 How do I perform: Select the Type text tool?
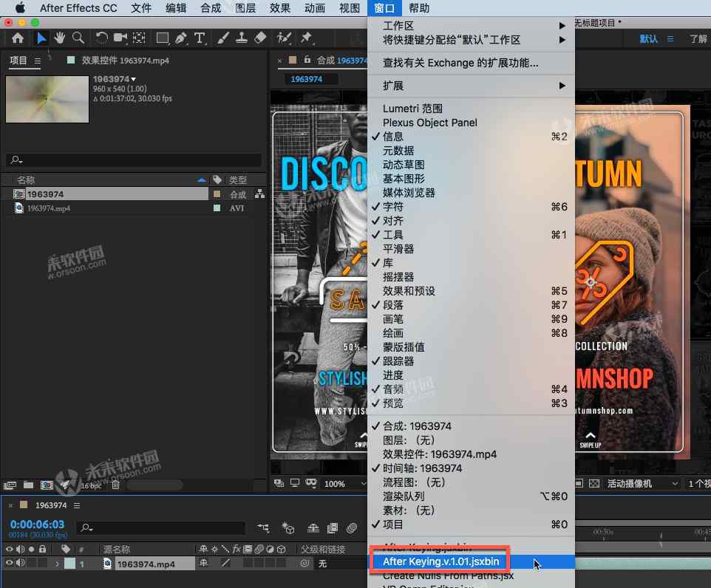click(200, 38)
